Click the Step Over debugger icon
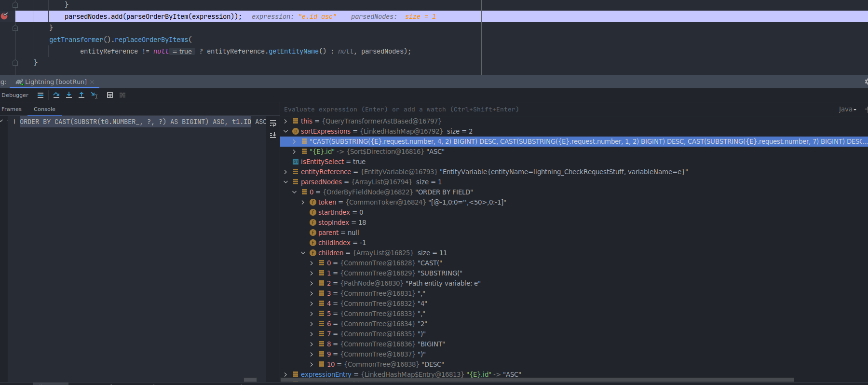This screenshot has width=868, height=385. [56, 95]
